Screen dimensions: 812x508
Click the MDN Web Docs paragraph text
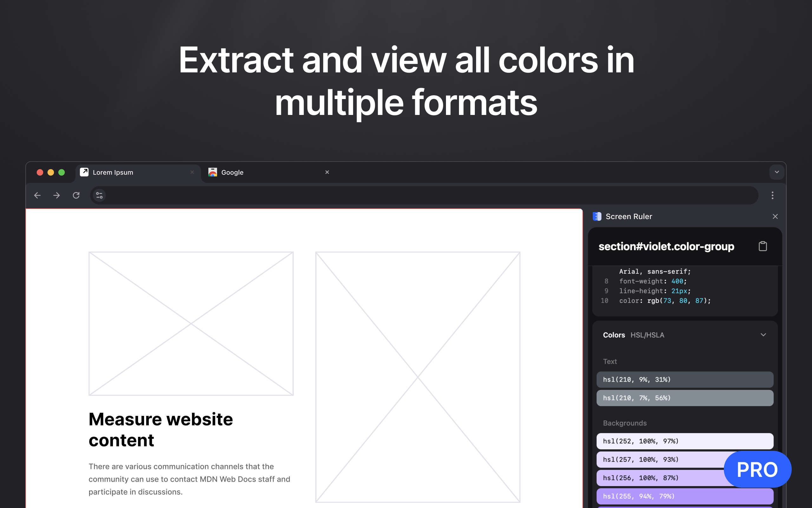coord(189,479)
